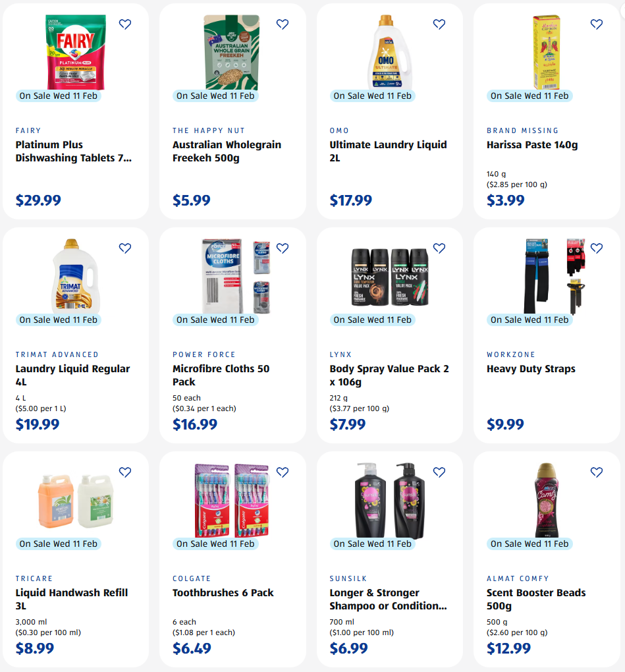Open the Ultimate Laundry Liquid 2L product page
625x672 pixels.
point(388,151)
